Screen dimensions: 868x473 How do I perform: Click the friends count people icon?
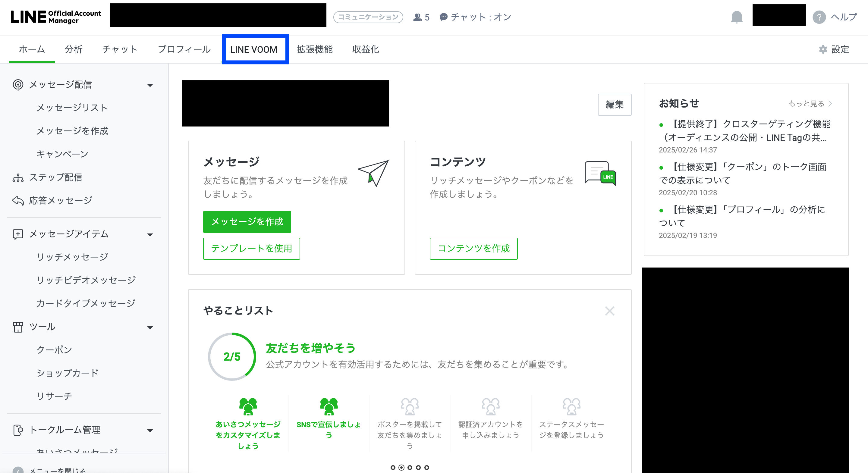(417, 17)
